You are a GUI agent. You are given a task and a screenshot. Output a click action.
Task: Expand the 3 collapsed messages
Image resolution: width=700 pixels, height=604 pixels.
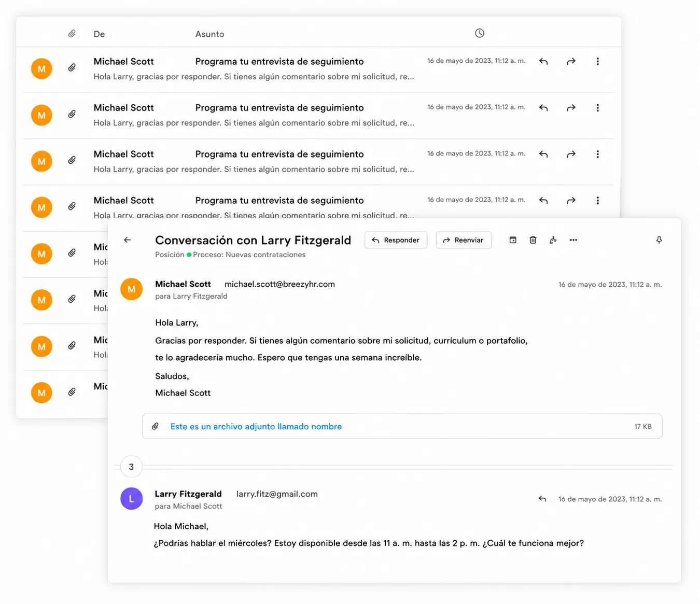[x=131, y=467]
